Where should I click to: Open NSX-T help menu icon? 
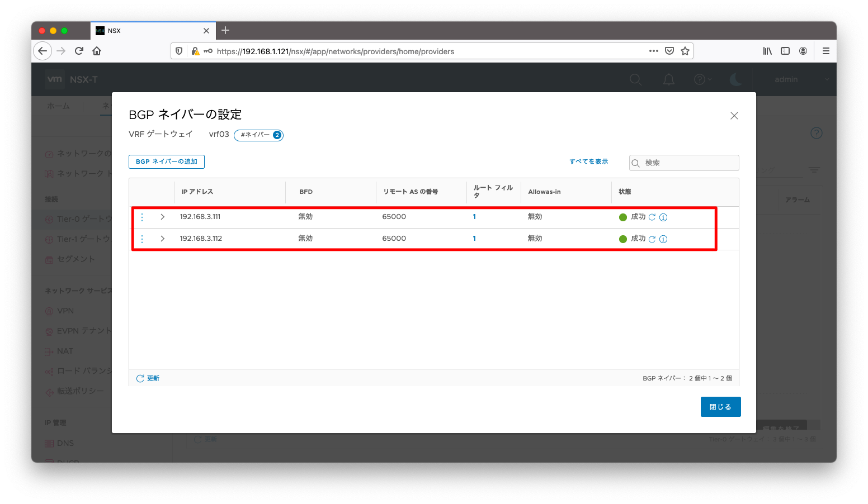coord(702,79)
